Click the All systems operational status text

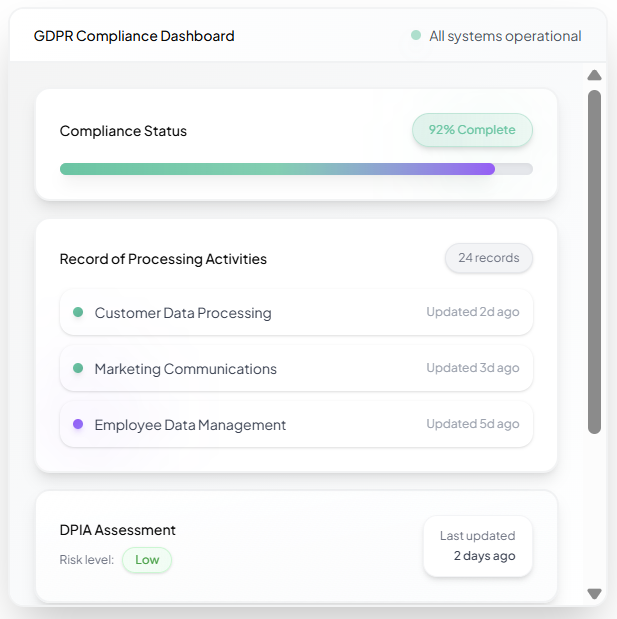coord(505,36)
